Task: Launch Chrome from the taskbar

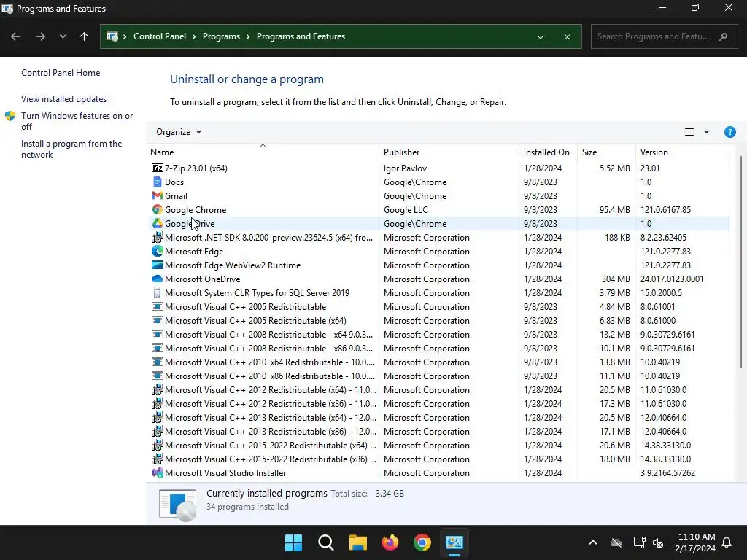Action: [422, 542]
